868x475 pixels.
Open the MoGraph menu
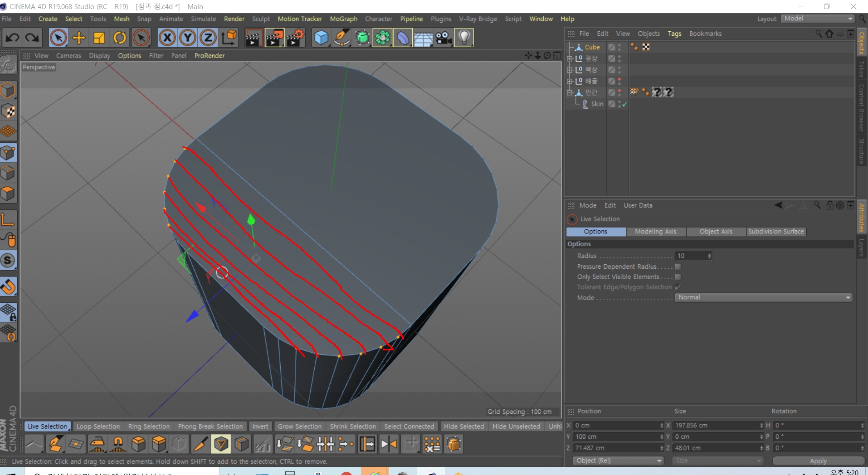343,19
